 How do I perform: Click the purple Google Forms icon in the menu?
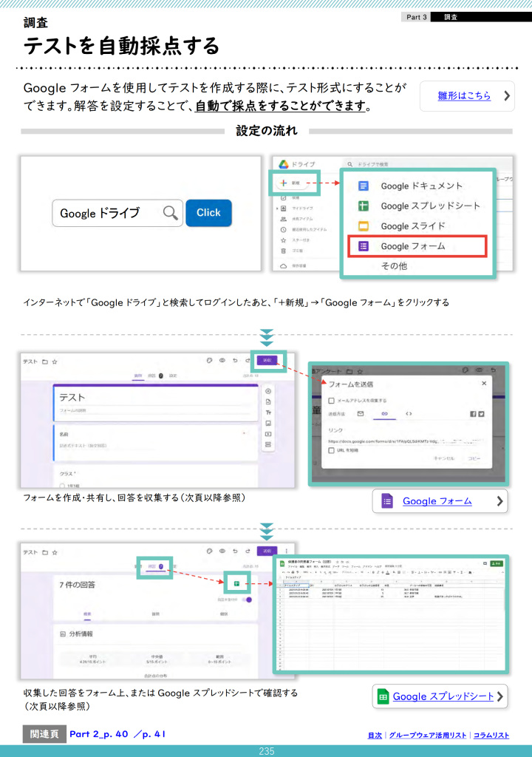(x=364, y=246)
